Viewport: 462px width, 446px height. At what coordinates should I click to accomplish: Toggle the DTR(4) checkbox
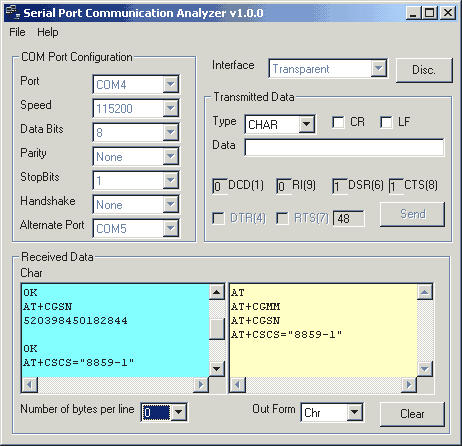click(x=219, y=219)
